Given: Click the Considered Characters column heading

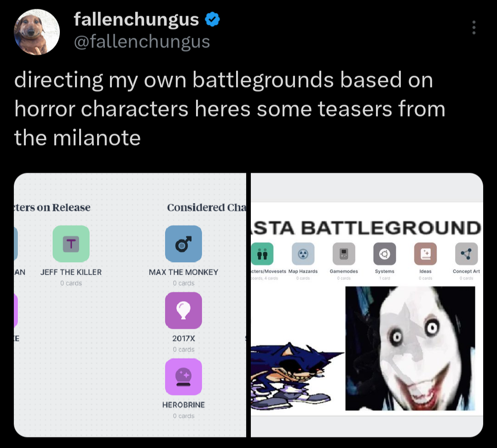Looking at the screenshot, I should point(207,207).
